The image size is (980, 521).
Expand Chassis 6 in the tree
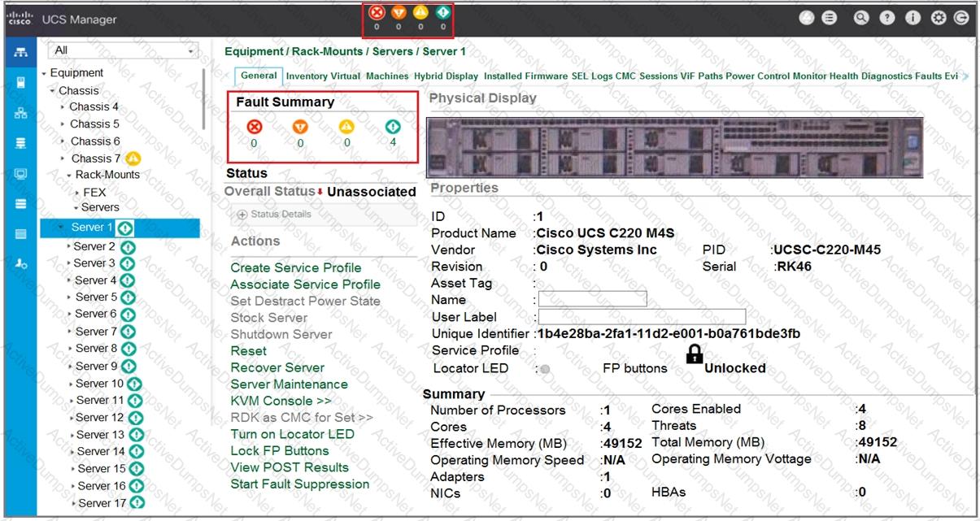[x=63, y=141]
